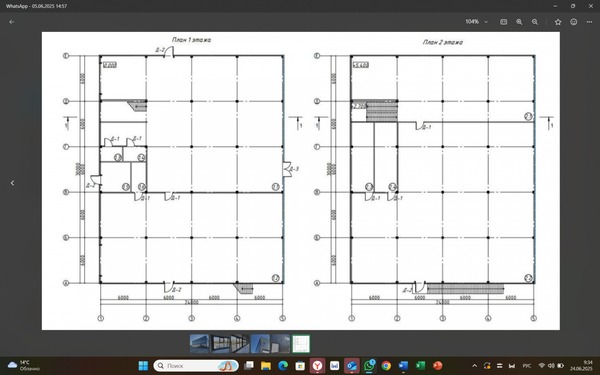This screenshot has height=375, width=600.
Task: Open Excel from the taskbar
Action: click(421, 366)
